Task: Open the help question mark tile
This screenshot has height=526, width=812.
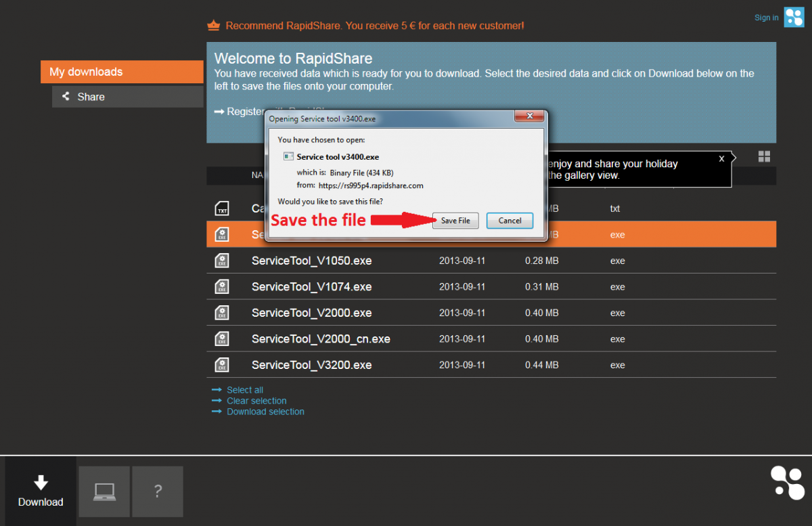Action: pyautogui.click(x=158, y=491)
